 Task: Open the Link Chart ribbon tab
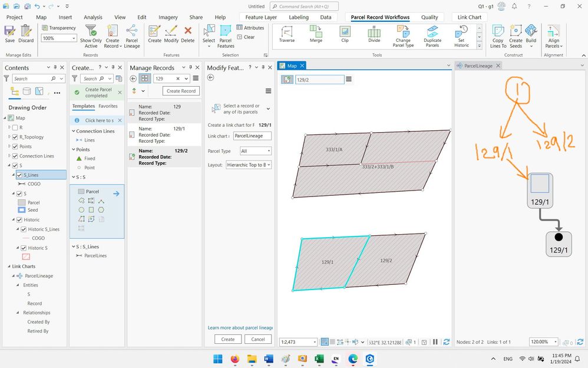click(x=469, y=17)
